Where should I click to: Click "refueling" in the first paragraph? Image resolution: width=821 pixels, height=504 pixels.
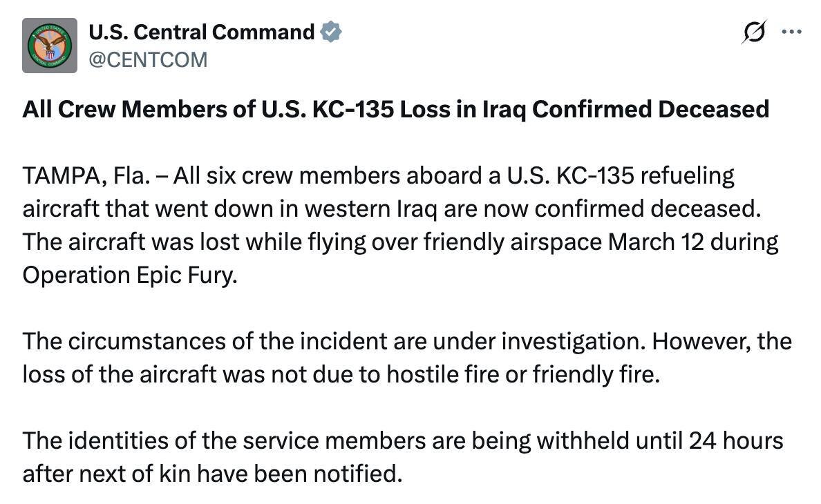pyautogui.click(x=686, y=176)
